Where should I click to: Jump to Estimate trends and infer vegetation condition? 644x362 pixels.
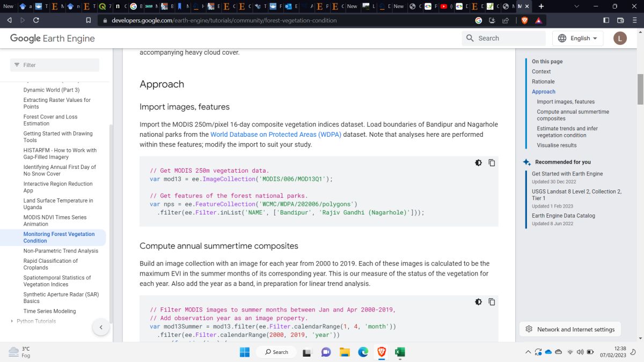pyautogui.click(x=567, y=132)
